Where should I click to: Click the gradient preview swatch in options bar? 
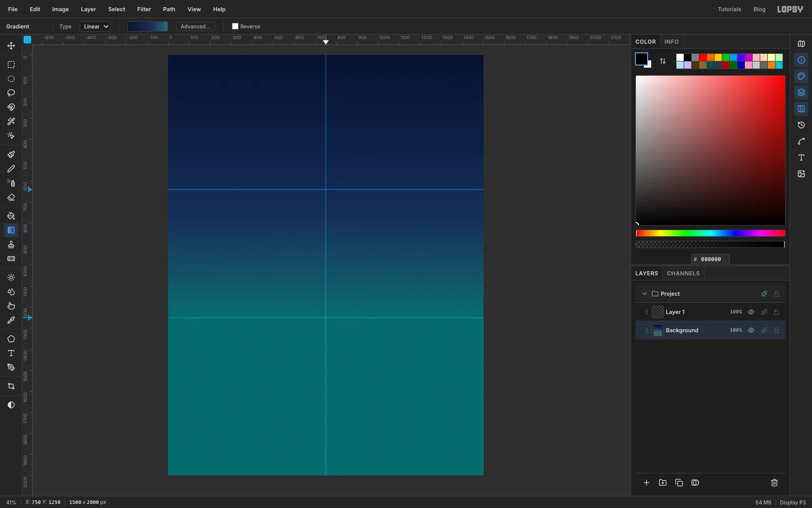click(x=148, y=26)
